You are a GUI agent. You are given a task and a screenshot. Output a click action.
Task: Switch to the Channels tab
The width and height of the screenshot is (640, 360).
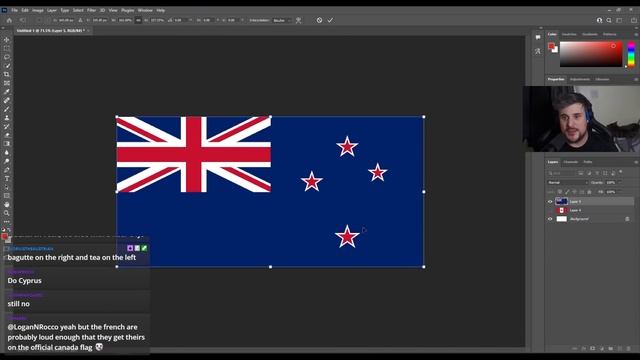point(571,162)
